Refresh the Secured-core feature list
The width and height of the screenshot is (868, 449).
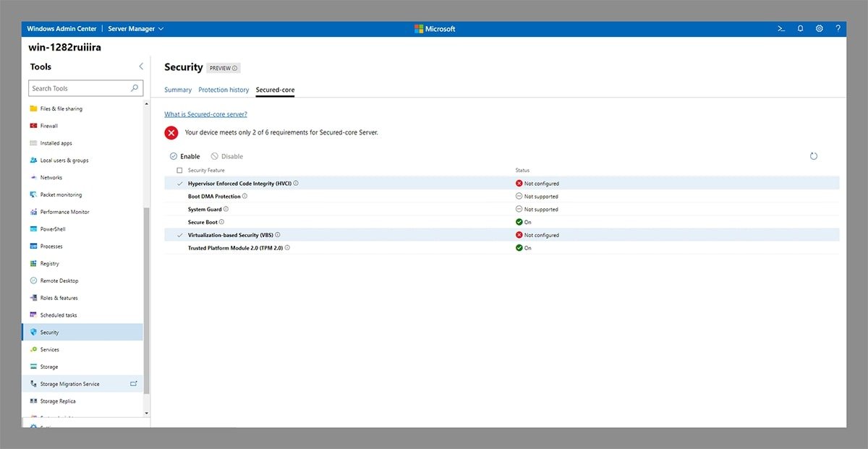click(x=814, y=156)
